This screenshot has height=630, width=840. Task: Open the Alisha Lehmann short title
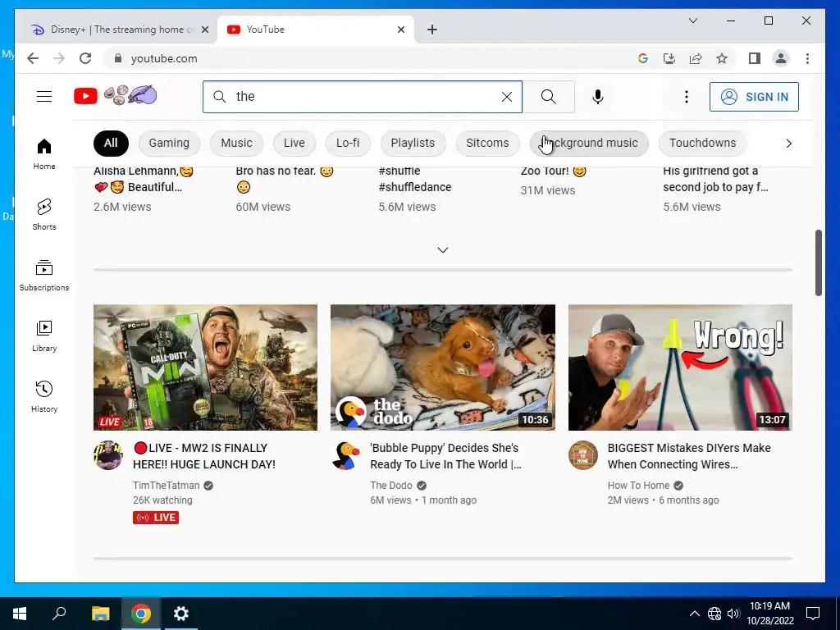(x=144, y=179)
